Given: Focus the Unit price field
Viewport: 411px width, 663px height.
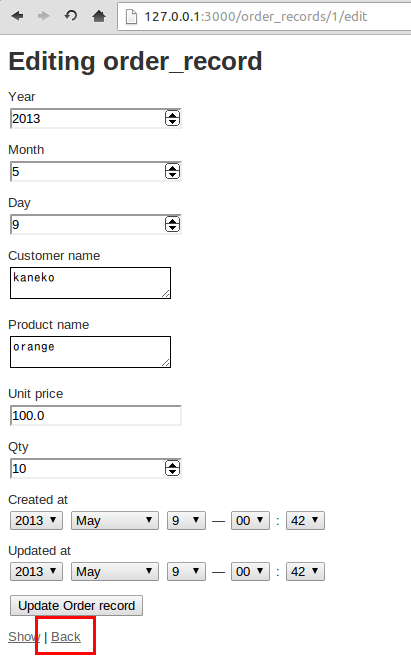Looking at the screenshot, I should [96, 415].
